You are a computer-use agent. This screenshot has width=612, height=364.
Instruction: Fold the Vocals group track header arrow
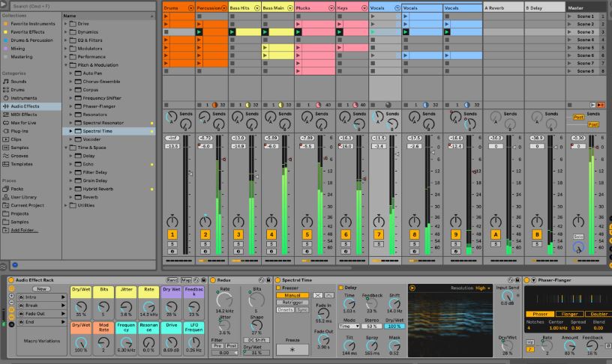point(397,8)
